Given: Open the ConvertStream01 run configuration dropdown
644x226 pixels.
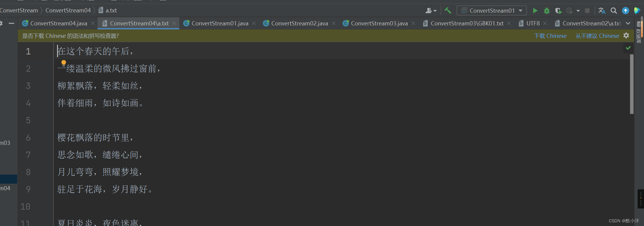Looking at the screenshot, I should pyautogui.click(x=492, y=11).
